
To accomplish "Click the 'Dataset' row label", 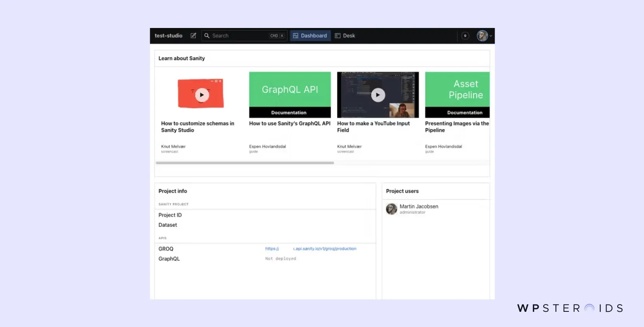I will (168, 225).
